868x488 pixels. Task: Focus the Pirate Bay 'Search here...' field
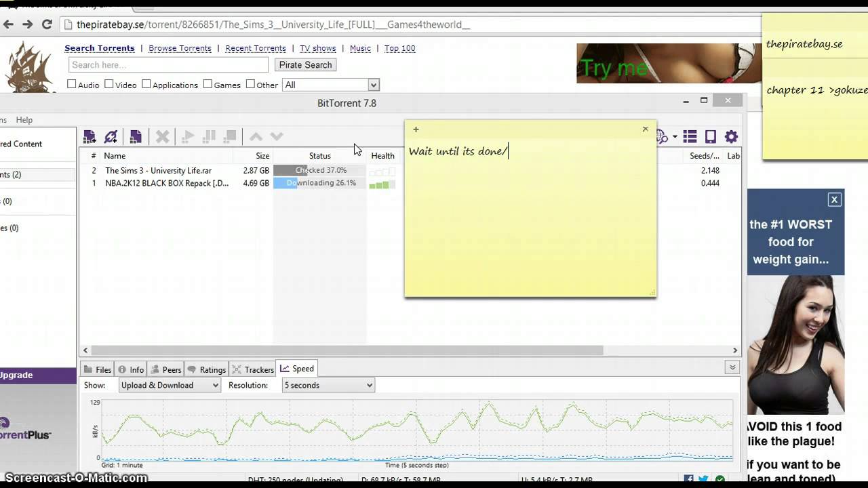(168, 65)
